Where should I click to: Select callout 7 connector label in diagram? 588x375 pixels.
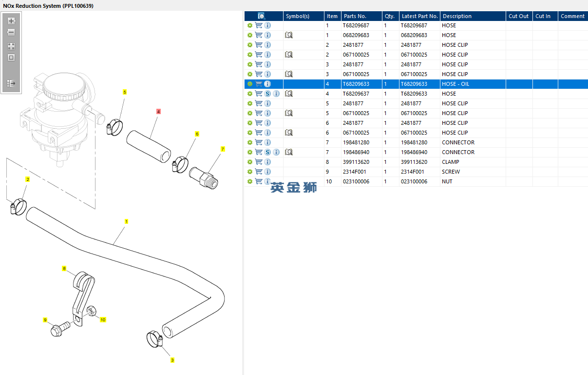(223, 149)
